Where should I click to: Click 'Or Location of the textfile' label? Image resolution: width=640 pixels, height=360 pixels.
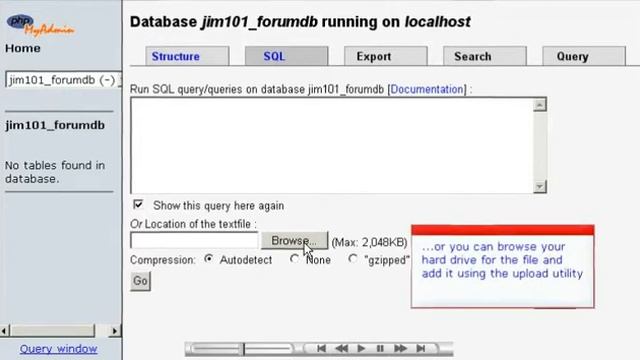193,224
